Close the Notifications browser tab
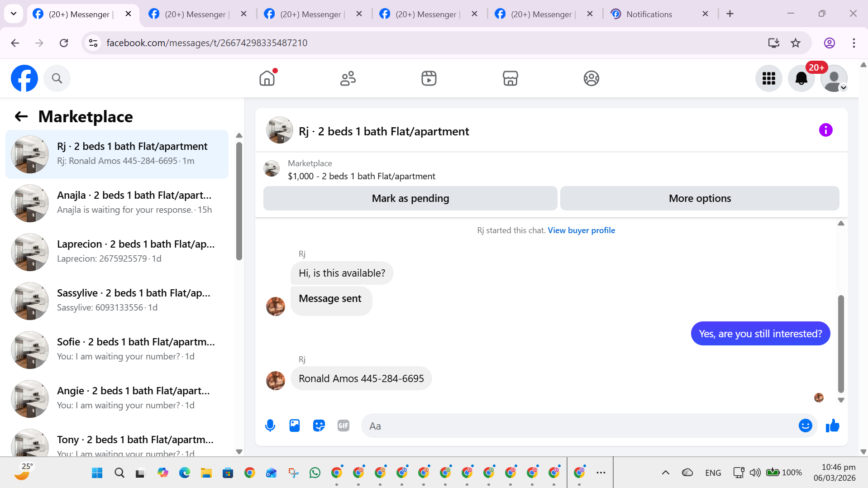This screenshot has height=488, width=868. pyautogui.click(x=705, y=14)
